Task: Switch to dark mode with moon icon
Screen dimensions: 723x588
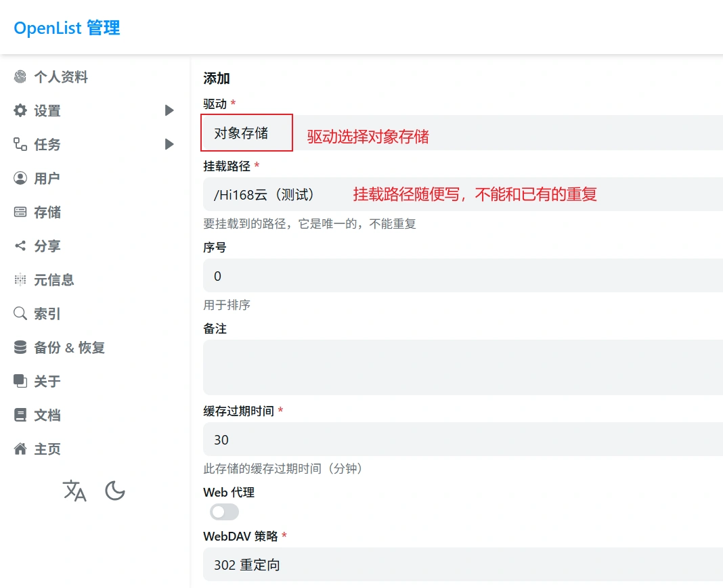Action: (115, 491)
